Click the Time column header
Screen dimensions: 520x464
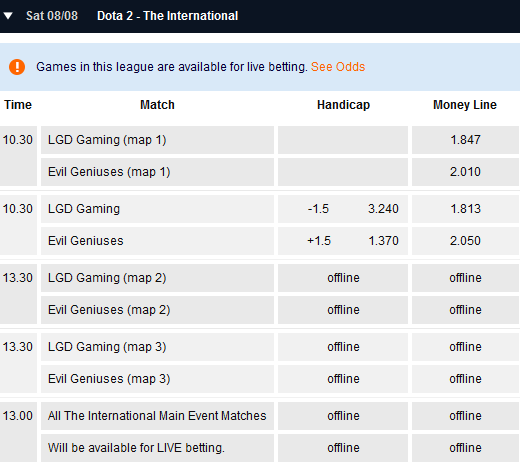click(x=18, y=105)
